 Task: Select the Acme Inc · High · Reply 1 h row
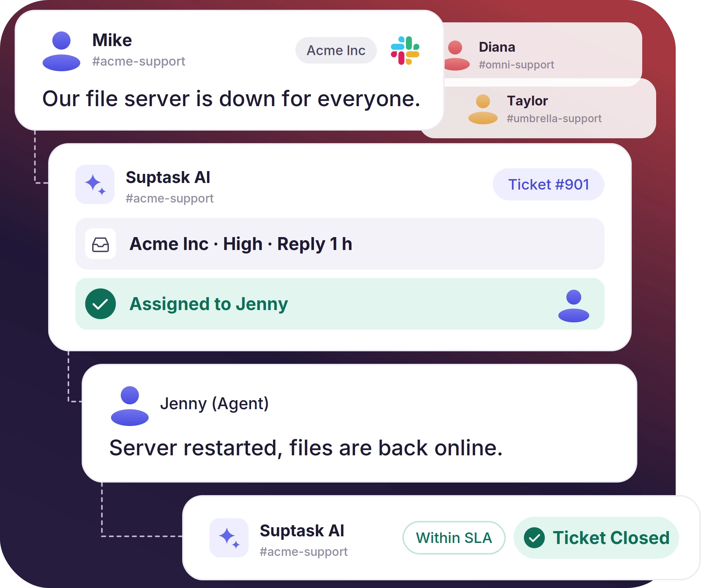coord(340,244)
